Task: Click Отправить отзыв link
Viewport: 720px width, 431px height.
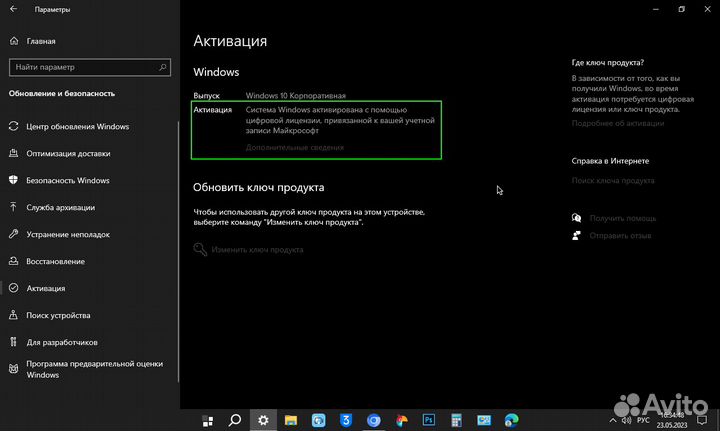Action: [620, 236]
